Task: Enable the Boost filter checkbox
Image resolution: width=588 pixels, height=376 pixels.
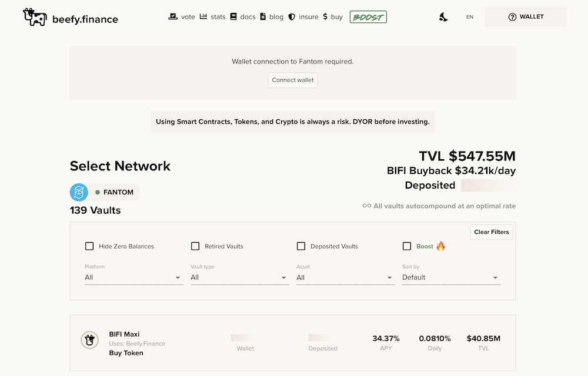Action: click(x=406, y=246)
